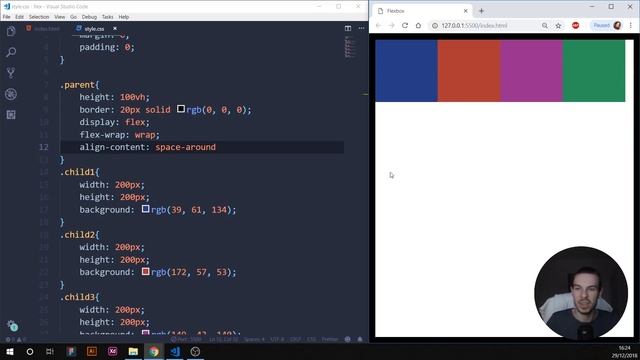This screenshot has width=640, height=360.
Task: Open the Tasks menu in VS Code
Action: (x=107, y=17)
